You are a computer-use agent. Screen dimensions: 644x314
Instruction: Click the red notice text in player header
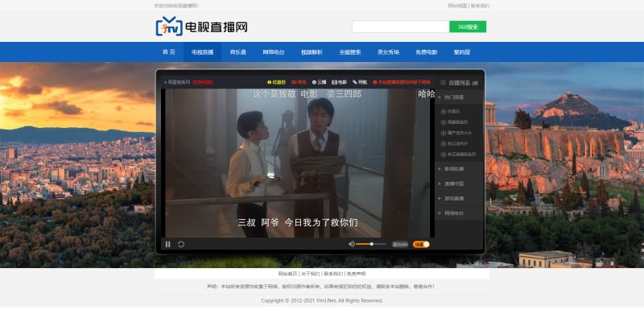click(402, 82)
